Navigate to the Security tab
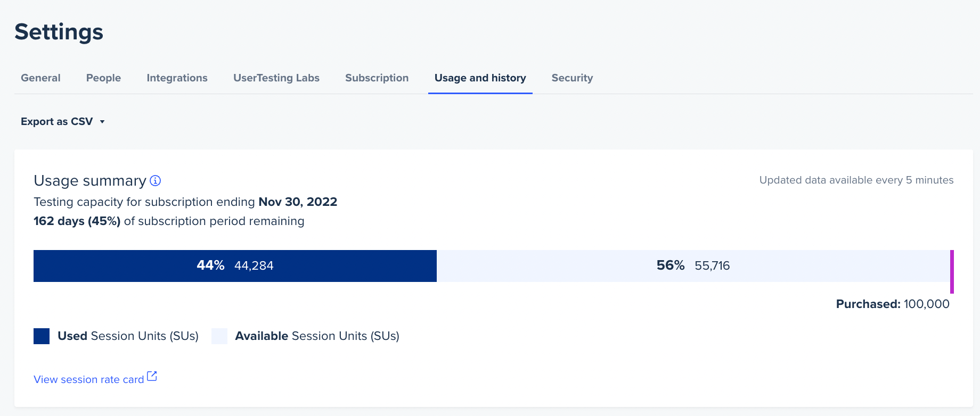Viewport: 980px width, 416px height. tap(572, 78)
